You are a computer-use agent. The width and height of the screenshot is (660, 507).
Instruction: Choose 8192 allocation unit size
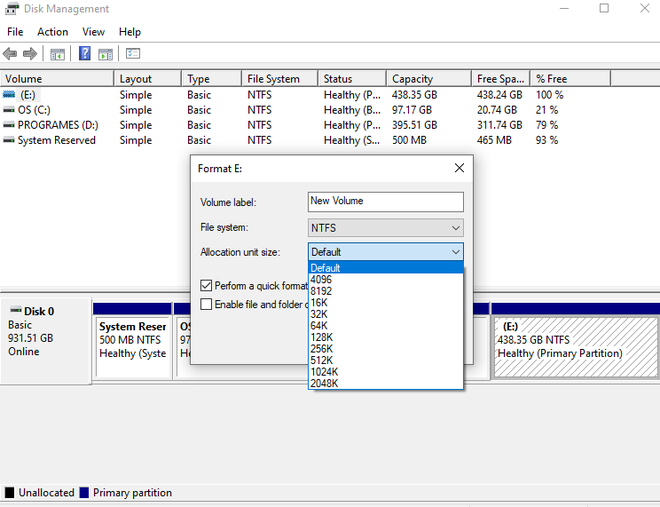point(386,291)
